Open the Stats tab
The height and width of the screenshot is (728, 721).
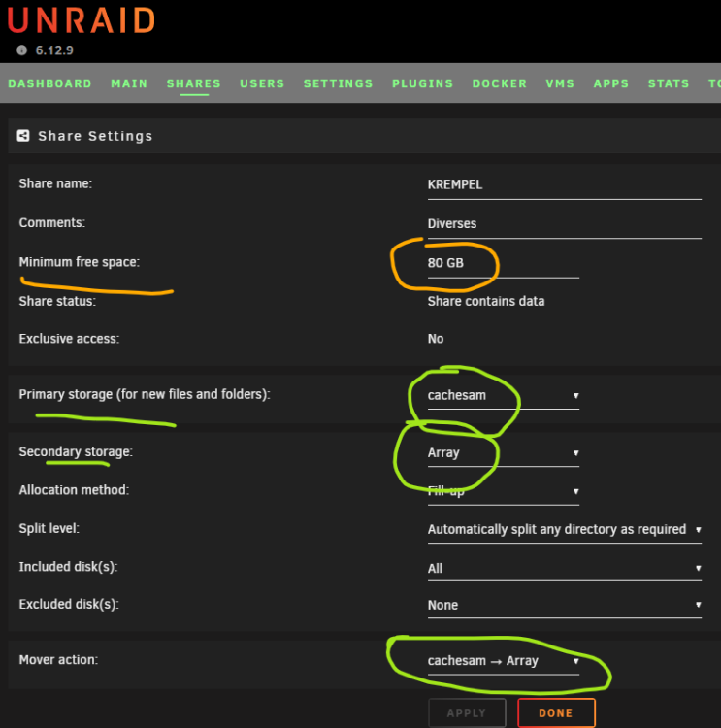click(669, 83)
